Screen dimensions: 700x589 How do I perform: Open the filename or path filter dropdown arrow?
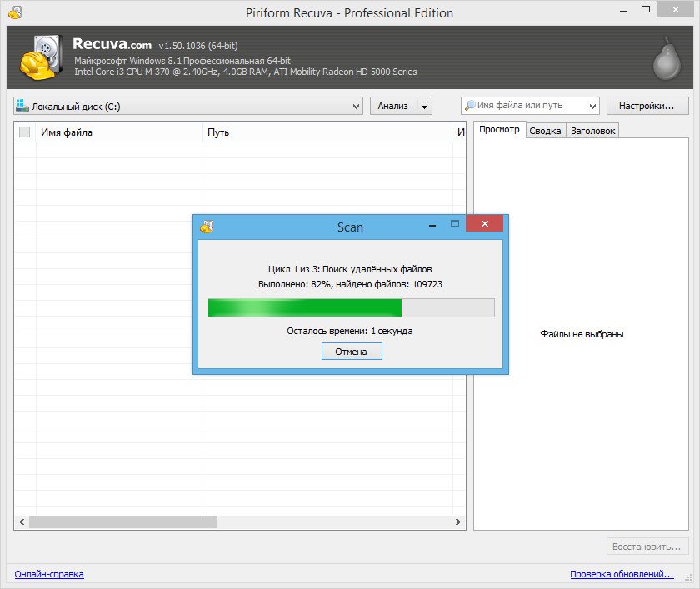(592, 106)
